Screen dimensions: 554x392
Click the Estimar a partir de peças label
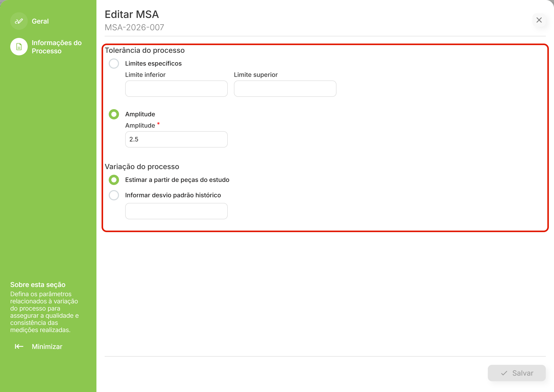click(x=177, y=180)
